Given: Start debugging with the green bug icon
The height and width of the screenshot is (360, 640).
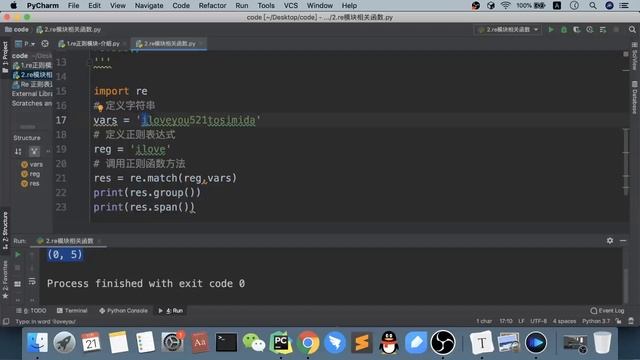Looking at the screenshot, I should pos(564,29).
